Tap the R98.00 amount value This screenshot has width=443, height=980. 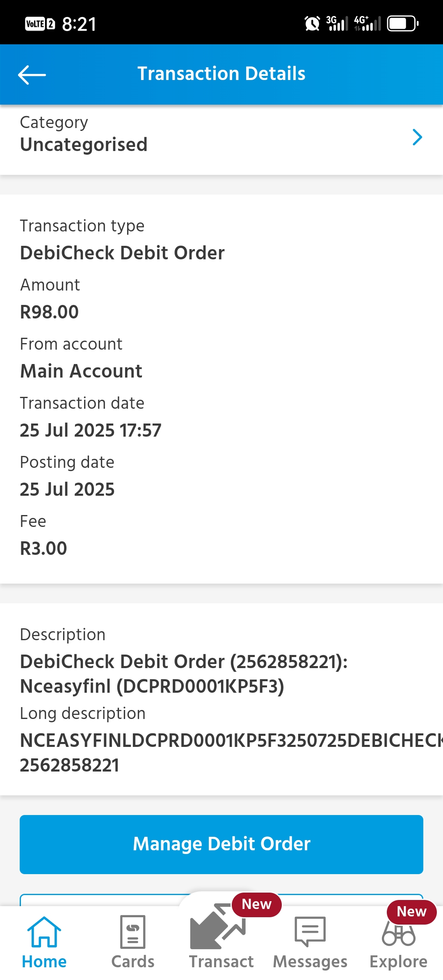49,312
